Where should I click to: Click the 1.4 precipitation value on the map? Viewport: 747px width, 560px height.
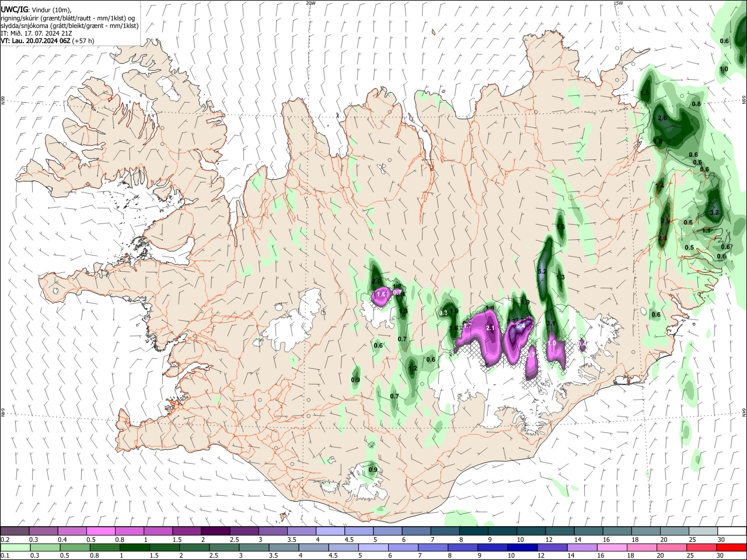[x=659, y=185]
